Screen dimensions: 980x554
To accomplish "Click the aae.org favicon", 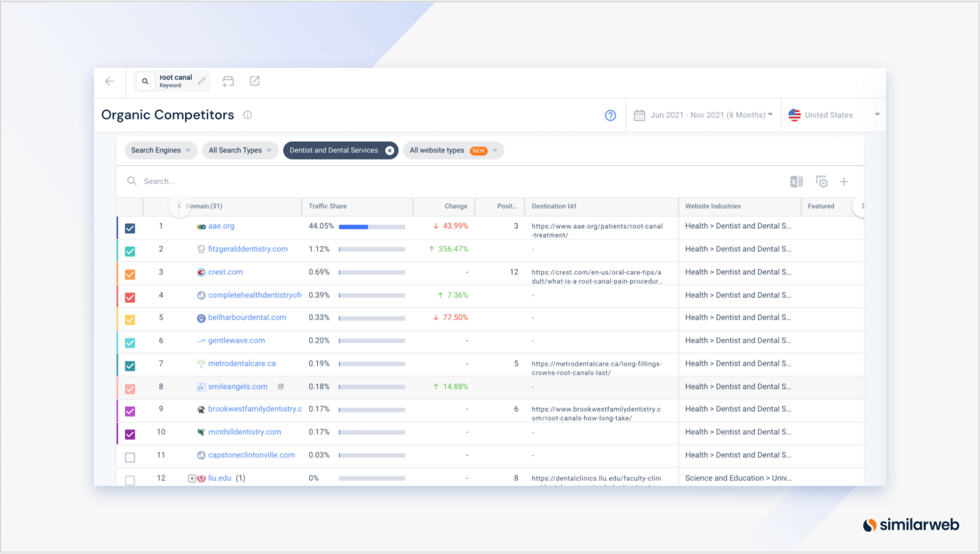I will coord(201,227).
